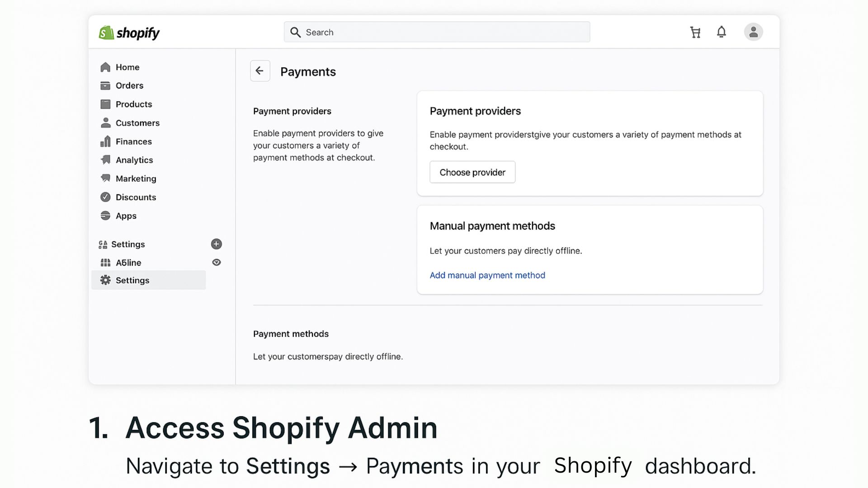This screenshot has width=868, height=488.
Task: Open the cart icon in header
Action: coord(695,32)
